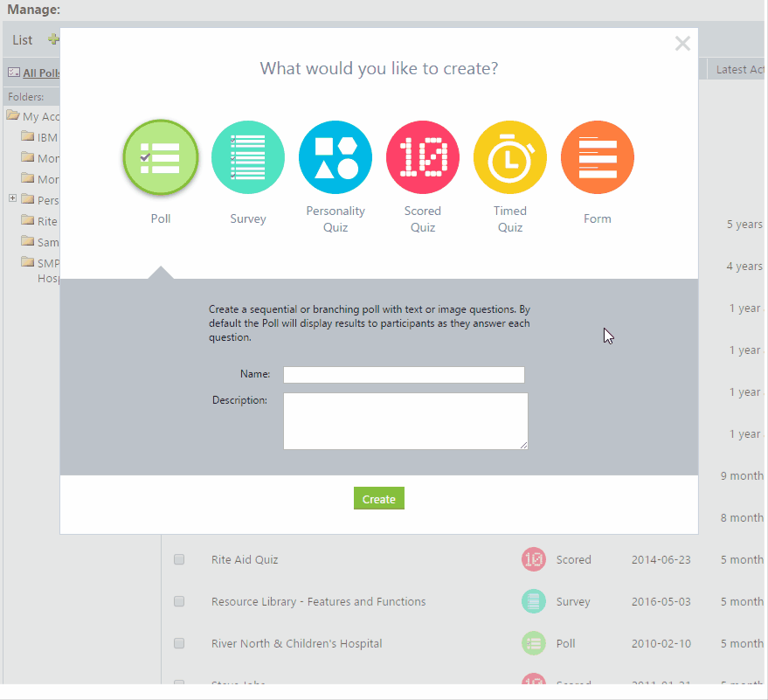The width and height of the screenshot is (768, 700).
Task: Sort by Latest Activity column header
Action: 740,70
